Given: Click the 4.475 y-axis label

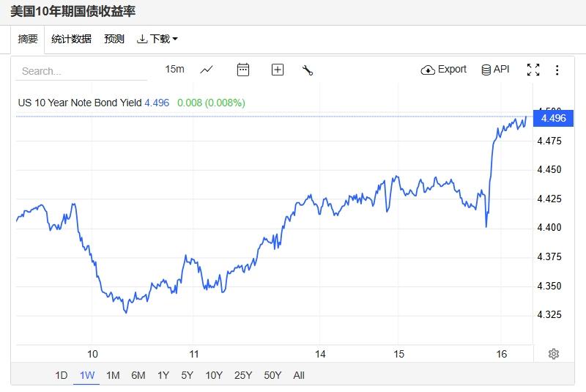Looking at the screenshot, I should point(549,141).
